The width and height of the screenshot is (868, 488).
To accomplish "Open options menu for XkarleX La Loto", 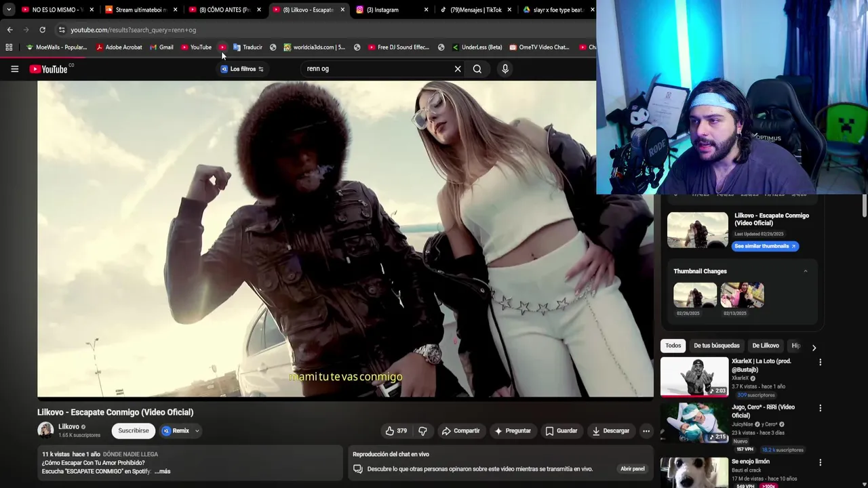I will click(x=820, y=362).
